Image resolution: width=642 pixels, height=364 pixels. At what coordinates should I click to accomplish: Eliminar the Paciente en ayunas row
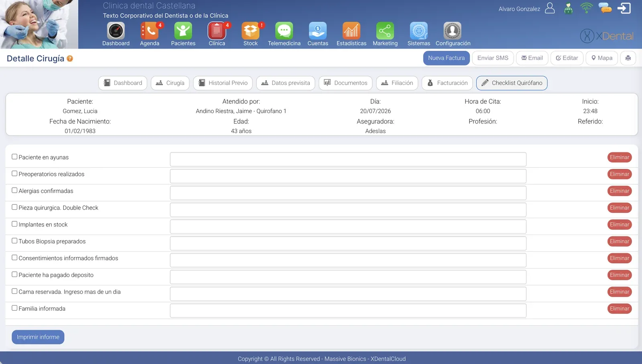point(620,158)
